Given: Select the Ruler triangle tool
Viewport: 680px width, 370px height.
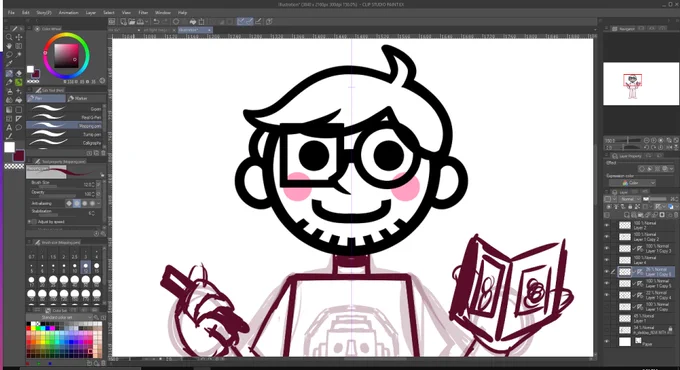Looking at the screenshot, I should click(x=19, y=118).
